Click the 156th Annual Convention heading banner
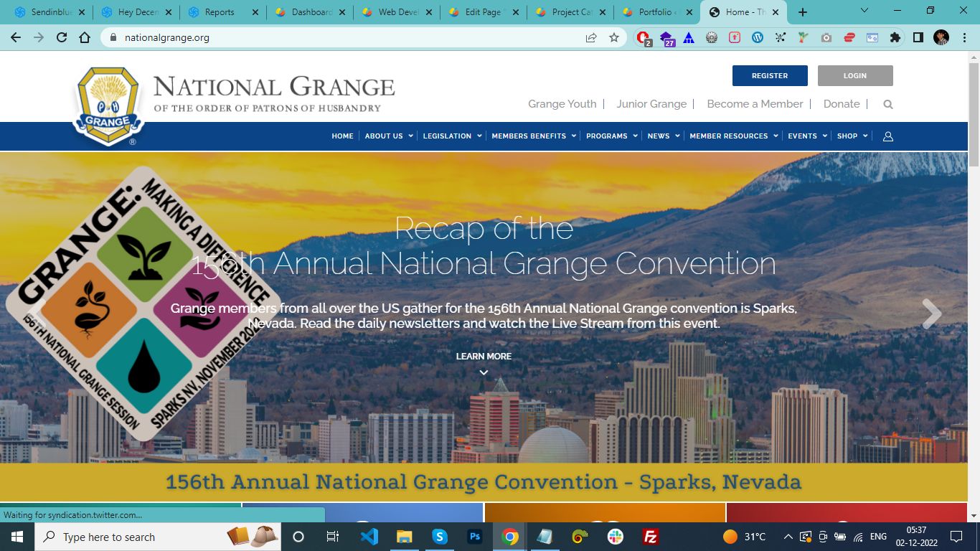Screen dimensions: 980x551 pyautogui.click(x=484, y=482)
